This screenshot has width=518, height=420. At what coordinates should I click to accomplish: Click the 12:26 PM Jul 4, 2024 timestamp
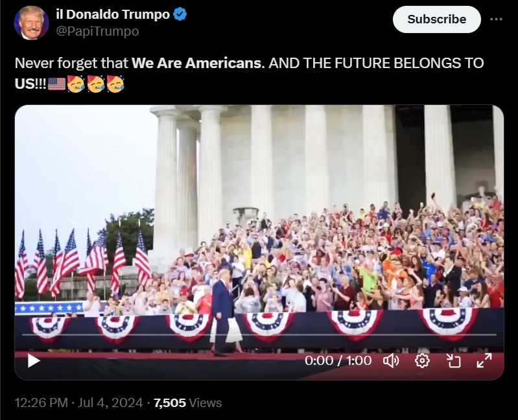79,403
